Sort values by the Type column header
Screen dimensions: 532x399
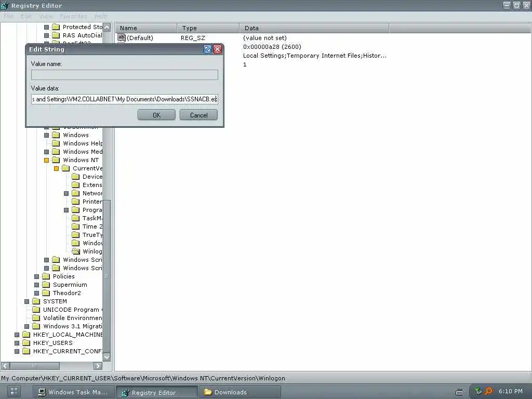208,28
